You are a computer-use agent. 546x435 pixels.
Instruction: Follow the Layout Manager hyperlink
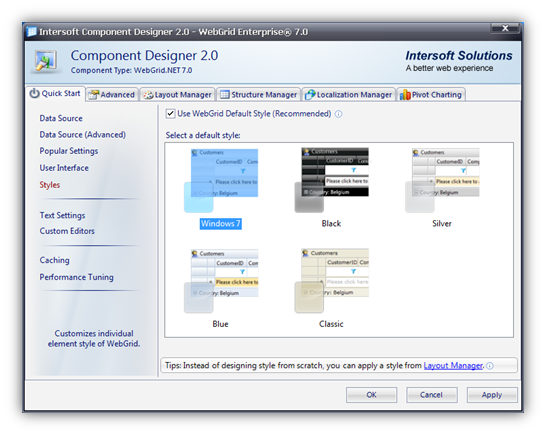[x=453, y=366]
